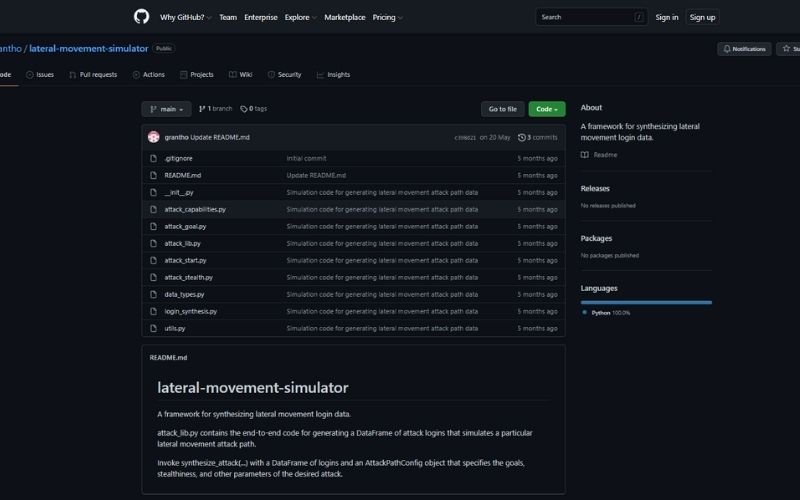Viewport: 800px width, 500px height.
Task: Click the file icon beside attack_lib.py
Action: [154, 243]
